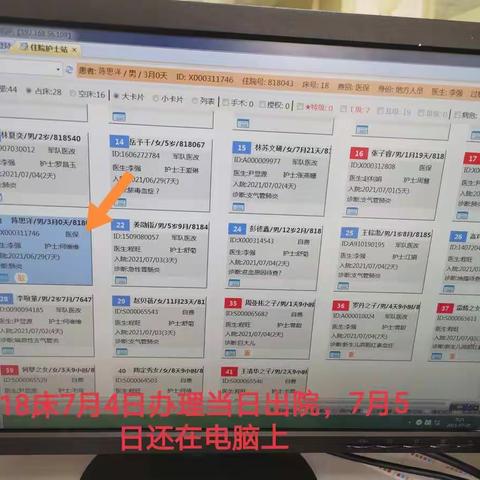
Task: Click bed 29 number badge
Action: pyautogui.click(x=121, y=301)
